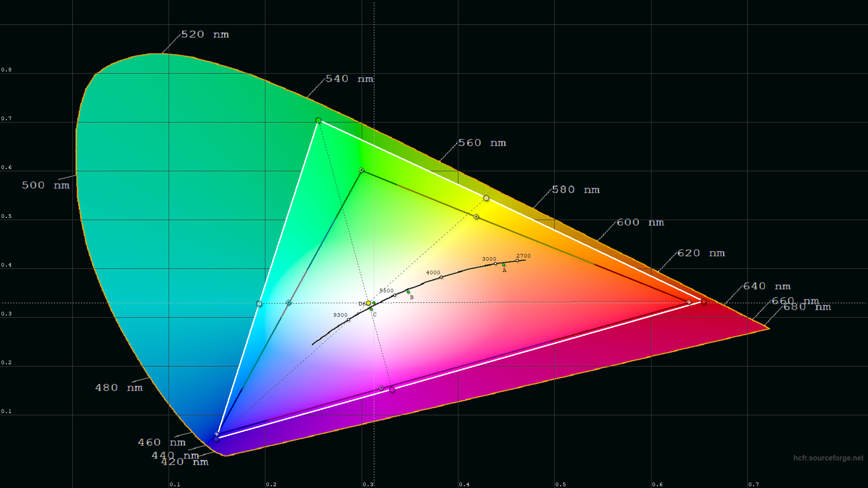Click the 680 nm wavelength label

(807, 307)
